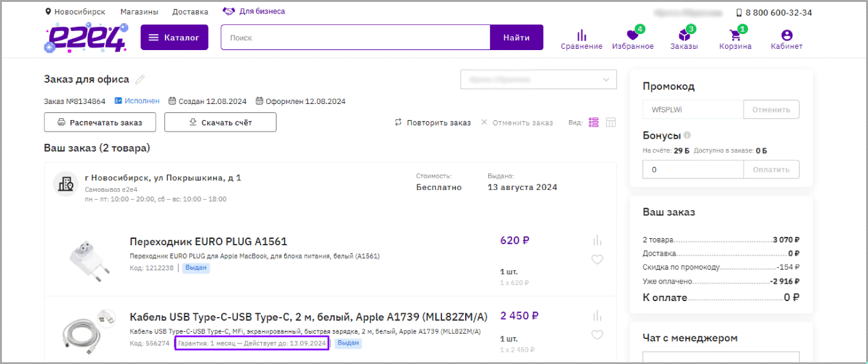Add USB Type-C cable to favorites
The width and height of the screenshot is (868, 364).
pos(597,334)
